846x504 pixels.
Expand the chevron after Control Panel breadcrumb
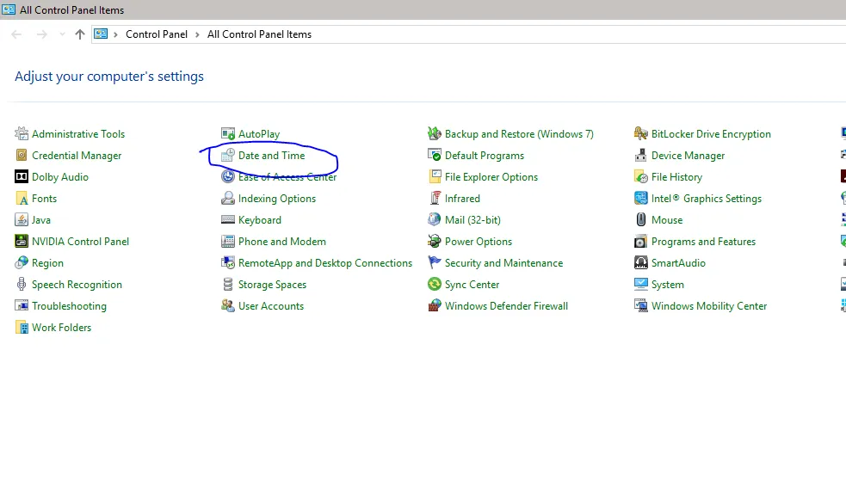[197, 34]
